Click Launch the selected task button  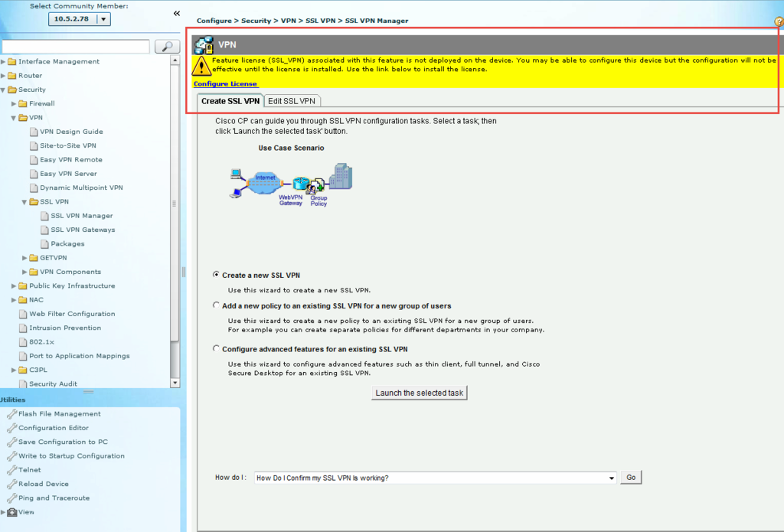[x=419, y=393]
